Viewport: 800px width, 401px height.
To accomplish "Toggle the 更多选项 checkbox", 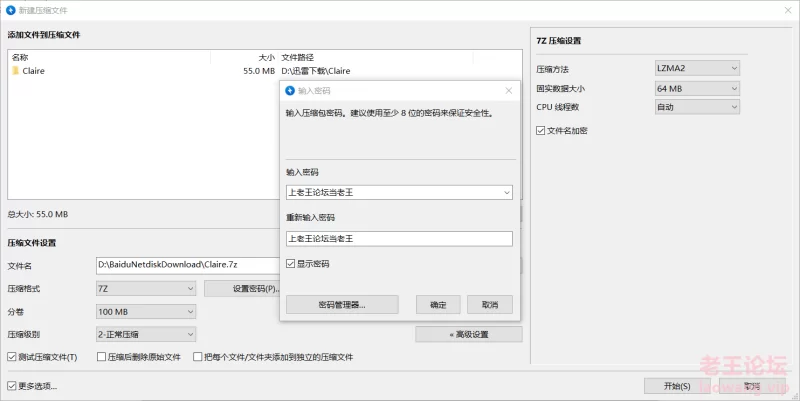I will tap(12, 386).
